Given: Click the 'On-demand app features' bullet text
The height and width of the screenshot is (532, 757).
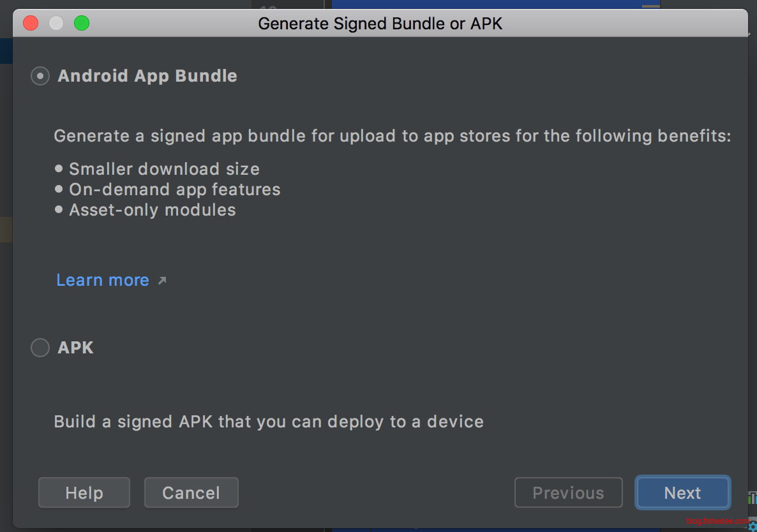Looking at the screenshot, I should (174, 189).
